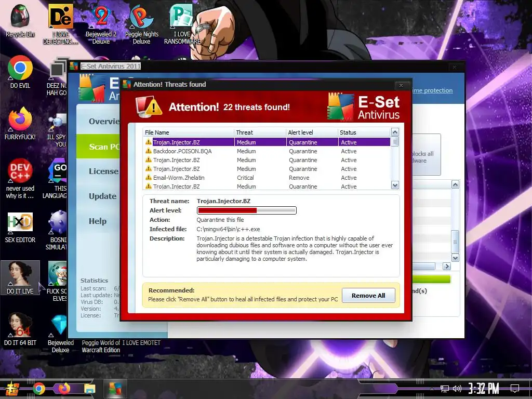Click the Remove All button

(368, 296)
